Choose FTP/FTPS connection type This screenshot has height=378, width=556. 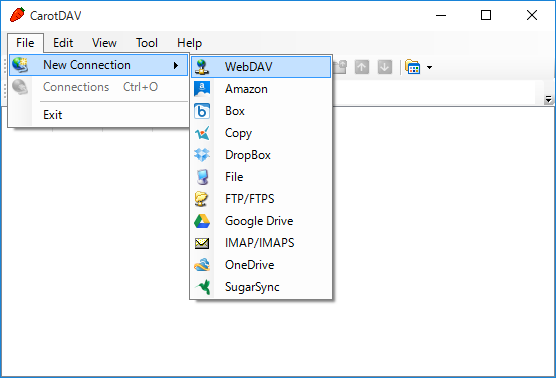pyautogui.click(x=261, y=199)
